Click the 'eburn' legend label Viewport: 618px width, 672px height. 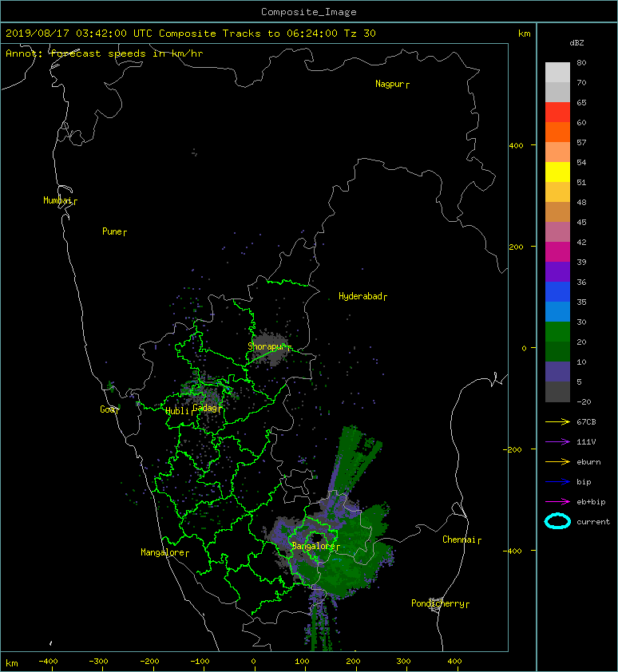coord(588,462)
